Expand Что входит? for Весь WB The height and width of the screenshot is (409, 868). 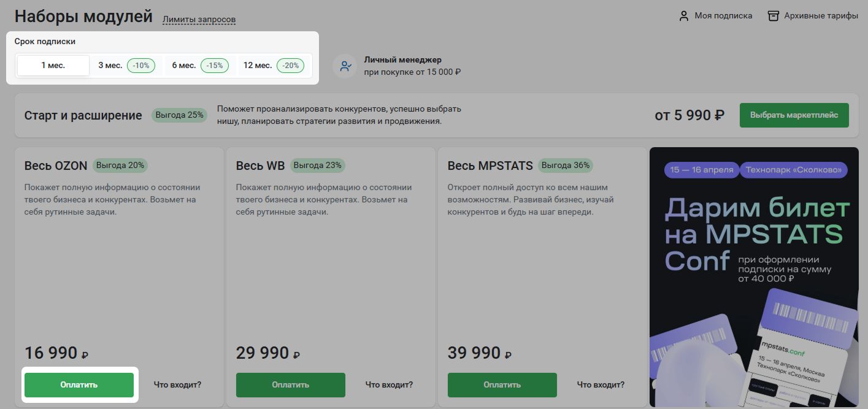(x=389, y=385)
